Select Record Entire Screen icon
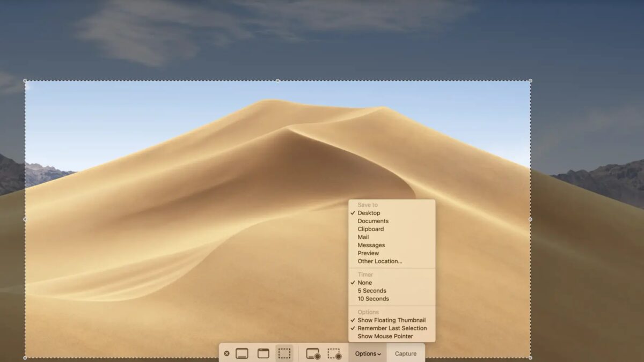644x362 pixels. (313, 353)
